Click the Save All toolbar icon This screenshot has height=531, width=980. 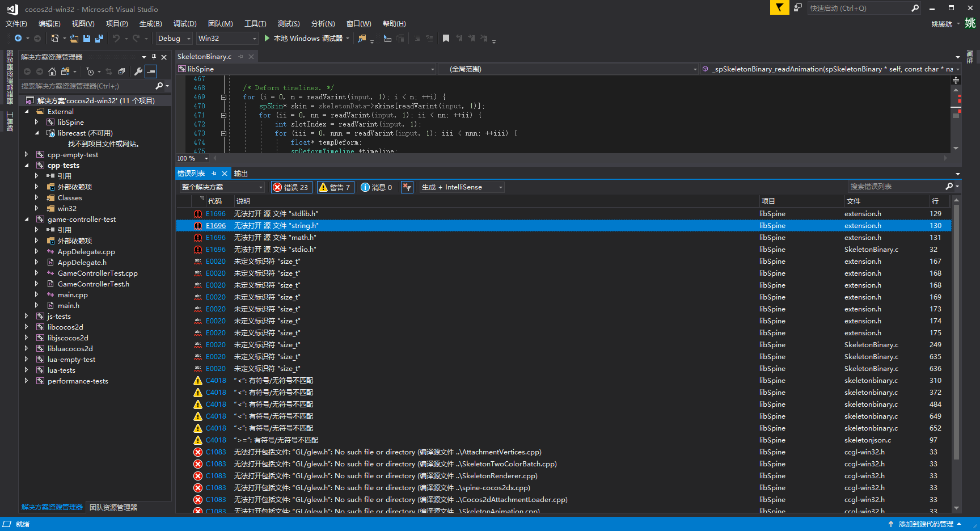coord(99,39)
